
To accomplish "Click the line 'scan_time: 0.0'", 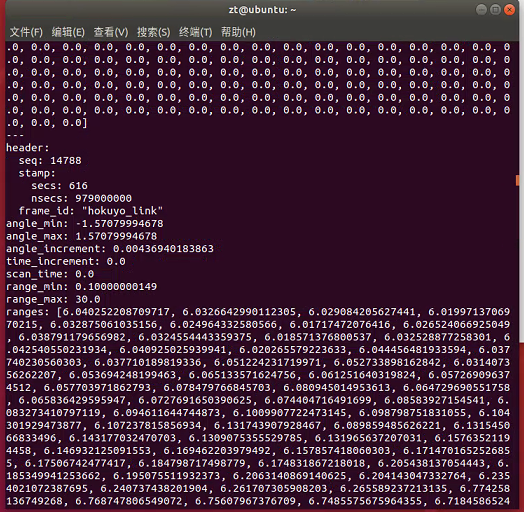I will (50, 274).
